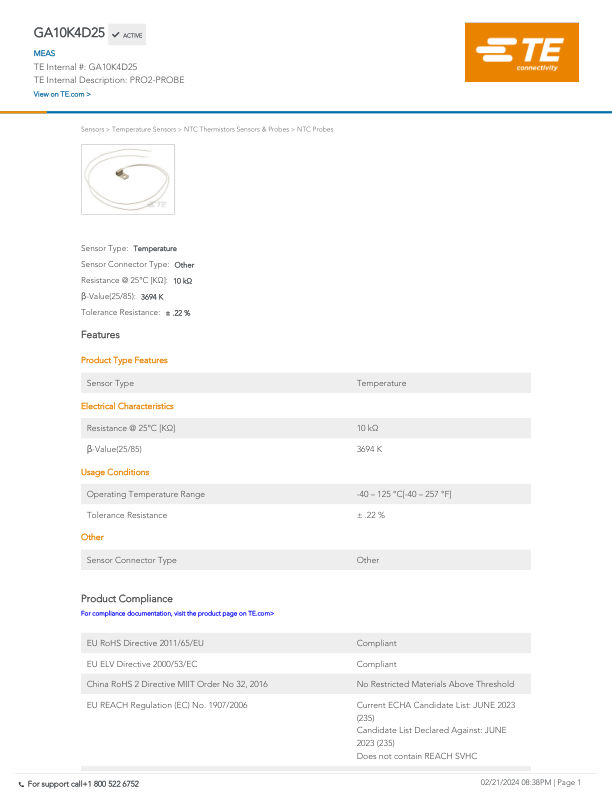
Task: Click Sensor Type row in features table
Action: pos(305,383)
